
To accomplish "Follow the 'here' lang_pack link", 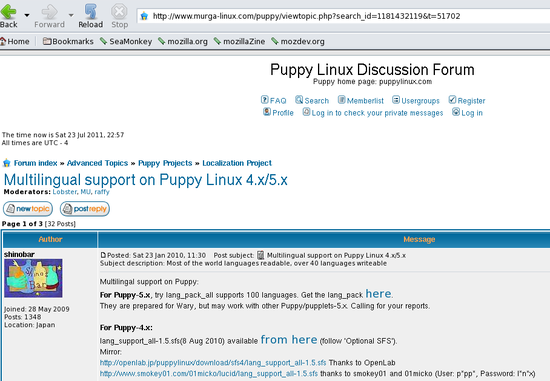I will click(x=378, y=294).
